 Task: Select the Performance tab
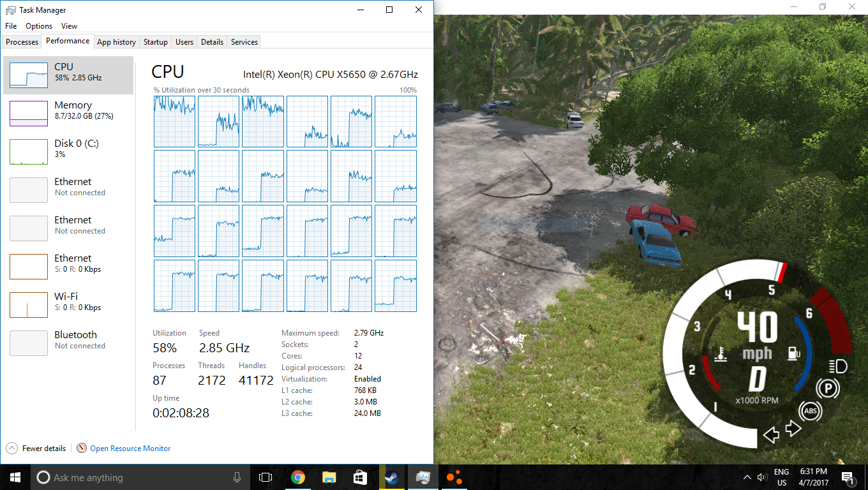(x=68, y=41)
